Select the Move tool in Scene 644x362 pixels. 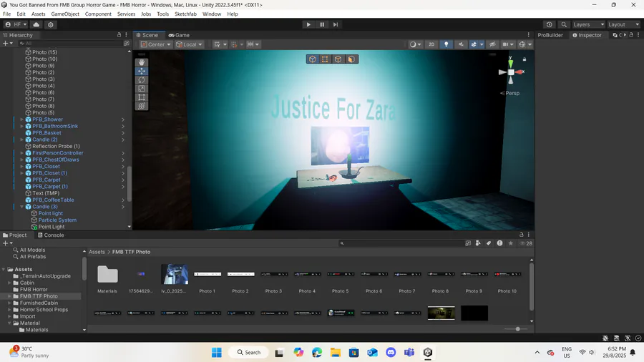(x=141, y=71)
